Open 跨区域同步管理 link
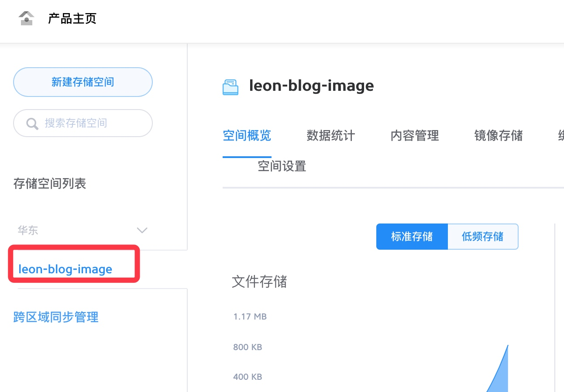The width and height of the screenshot is (564, 392). pos(56,317)
